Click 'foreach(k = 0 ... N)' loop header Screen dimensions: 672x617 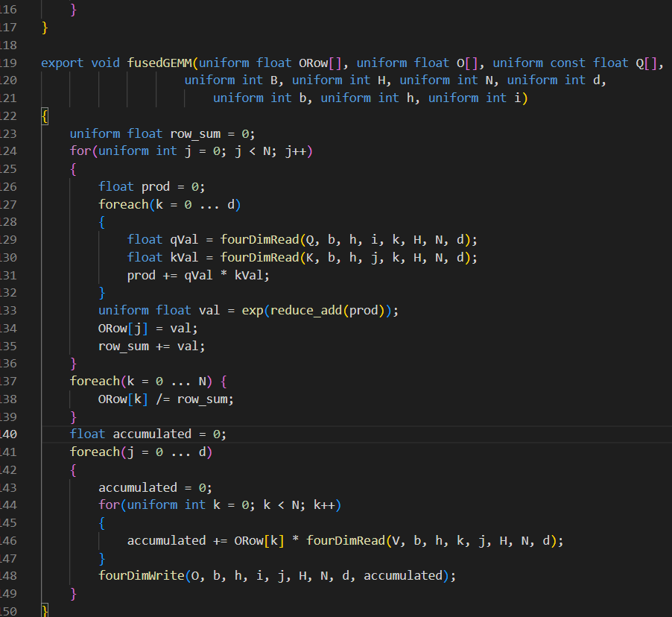[x=141, y=382]
